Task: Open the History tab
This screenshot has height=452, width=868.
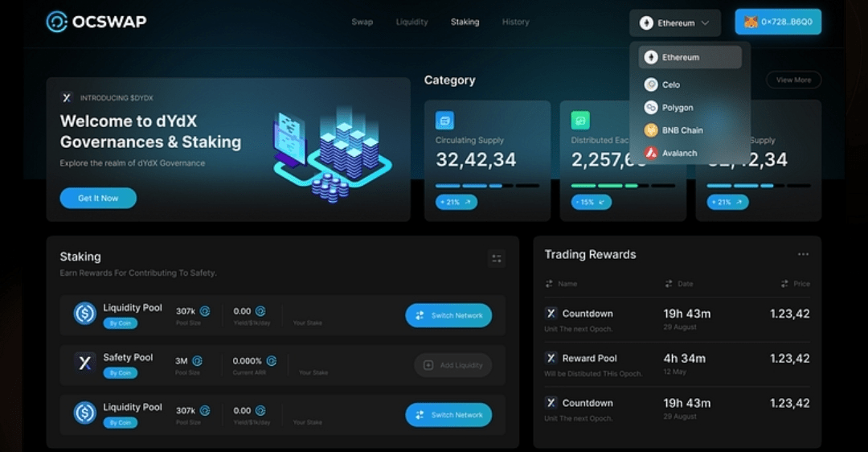Action: coord(515,23)
